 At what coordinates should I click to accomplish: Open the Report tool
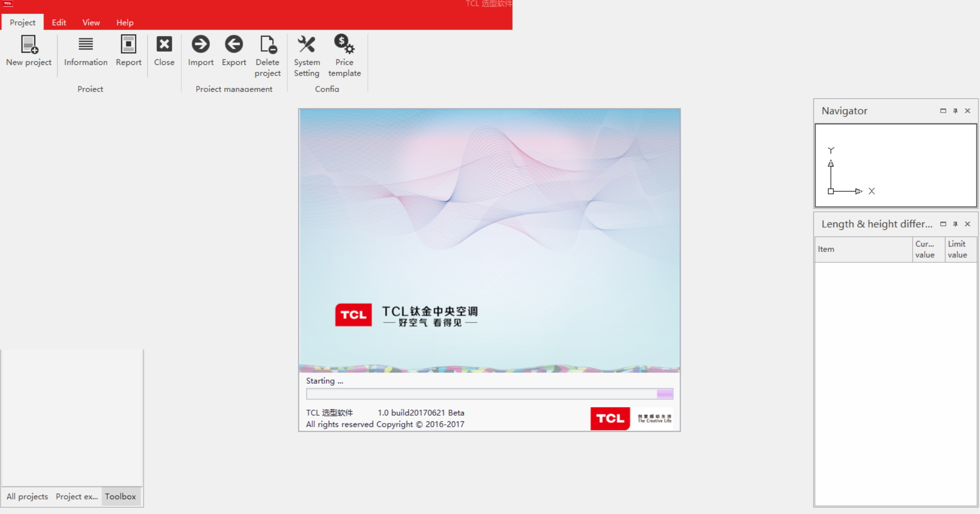click(x=128, y=51)
